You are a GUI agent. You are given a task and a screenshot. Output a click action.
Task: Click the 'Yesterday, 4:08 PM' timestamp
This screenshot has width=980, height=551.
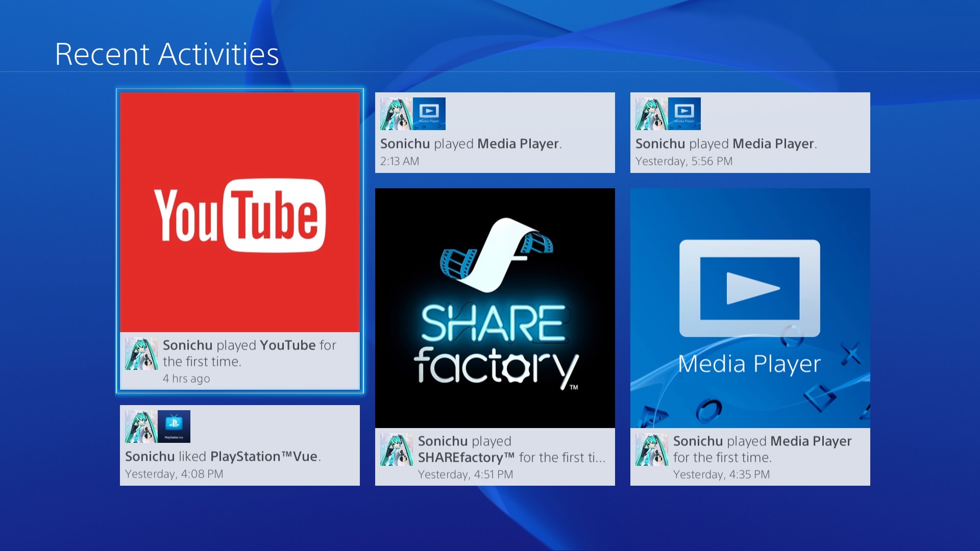tap(174, 474)
